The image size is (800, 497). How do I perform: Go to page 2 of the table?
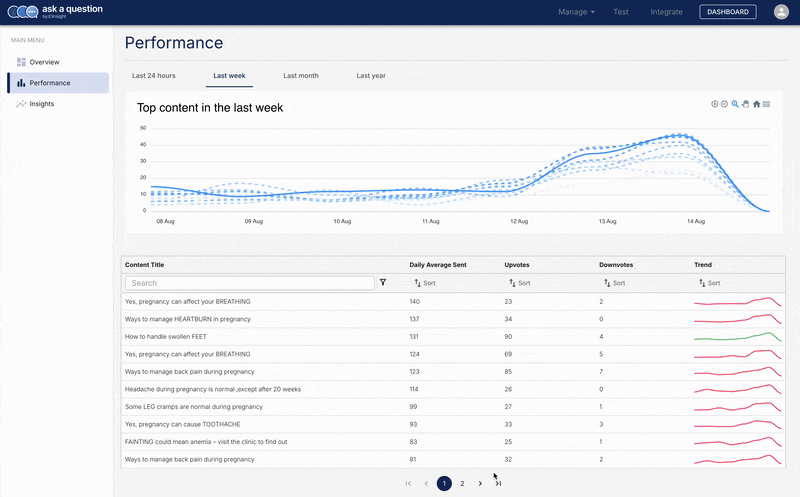(x=462, y=483)
